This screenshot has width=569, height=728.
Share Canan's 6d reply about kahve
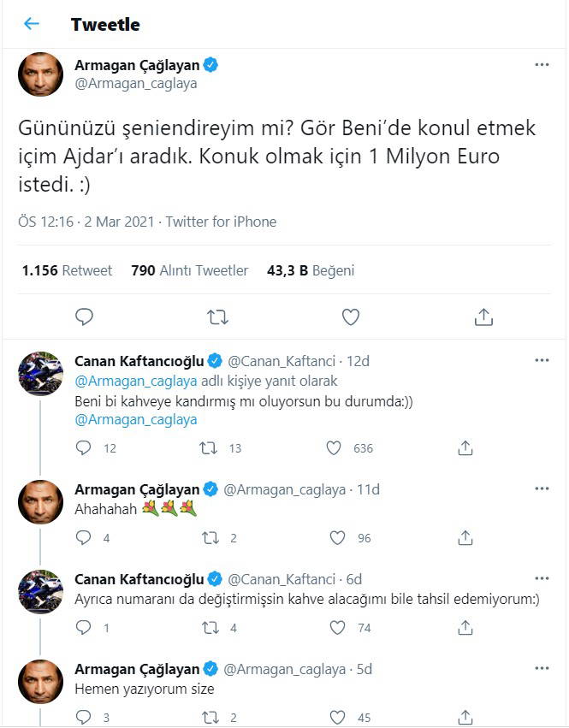465,628
